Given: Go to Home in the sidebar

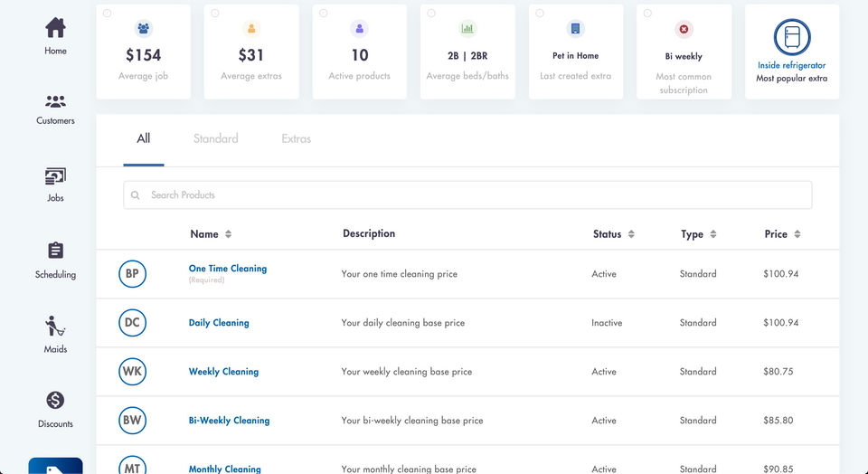Looking at the screenshot, I should [55, 36].
